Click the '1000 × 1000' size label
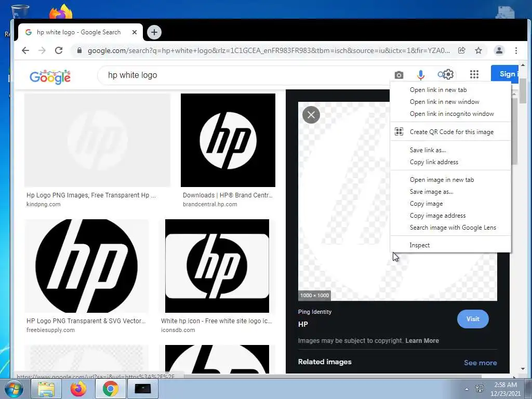The height and width of the screenshot is (399, 532). 314,295
